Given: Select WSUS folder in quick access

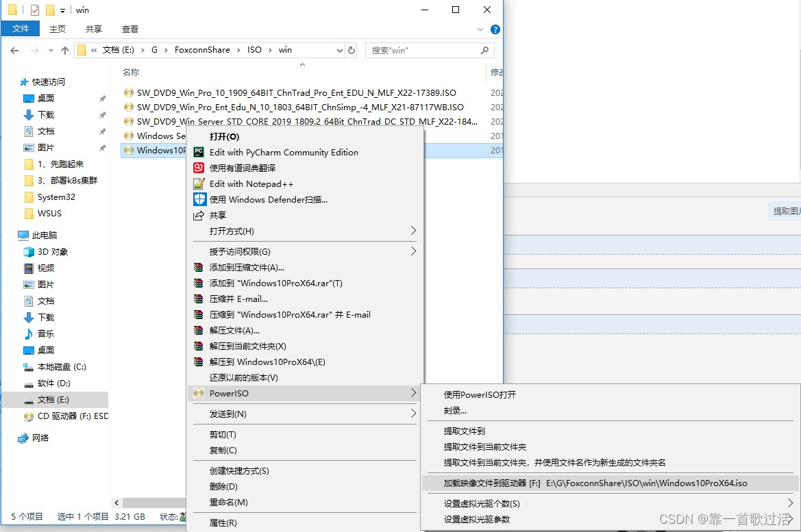Looking at the screenshot, I should tap(49, 214).
